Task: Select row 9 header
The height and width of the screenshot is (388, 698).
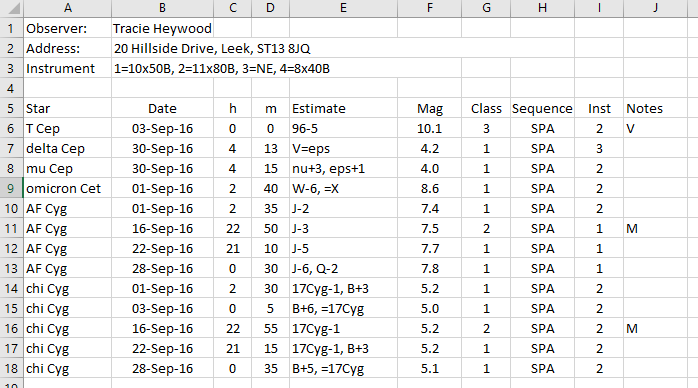Action: (12, 189)
